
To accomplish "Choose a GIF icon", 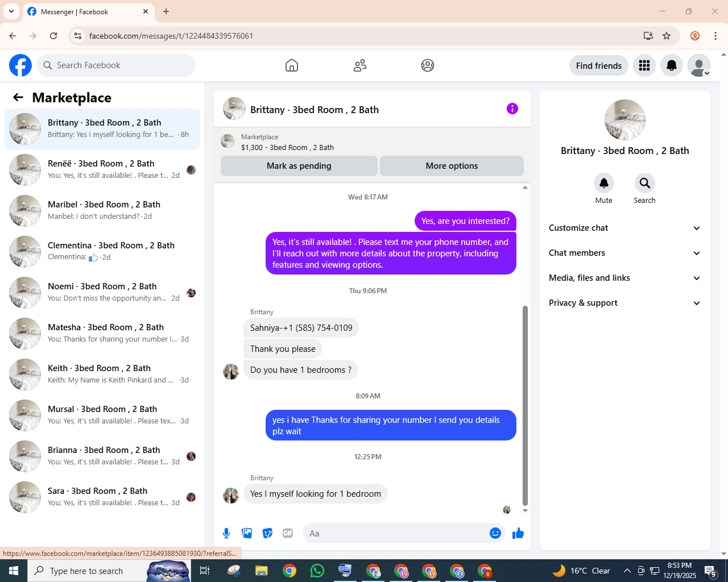I will tap(288, 533).
